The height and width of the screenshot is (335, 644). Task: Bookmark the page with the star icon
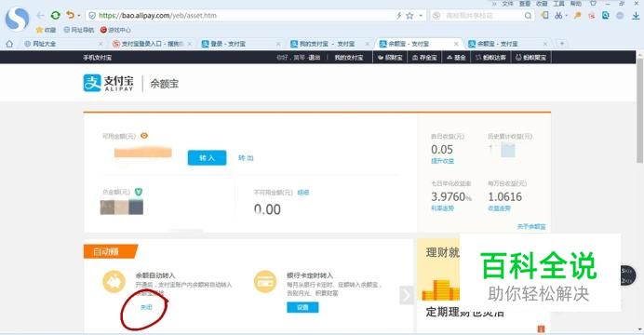click(x=409, y=16)
